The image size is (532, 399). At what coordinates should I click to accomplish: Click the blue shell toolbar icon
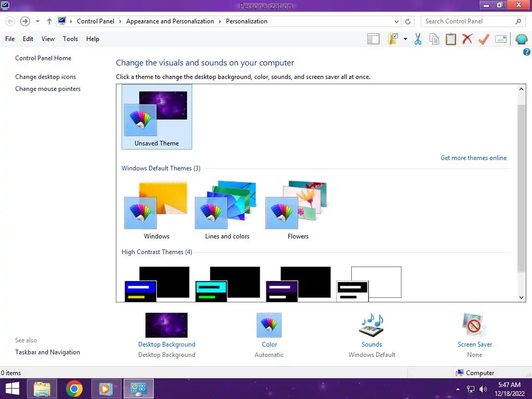[522, 39]
